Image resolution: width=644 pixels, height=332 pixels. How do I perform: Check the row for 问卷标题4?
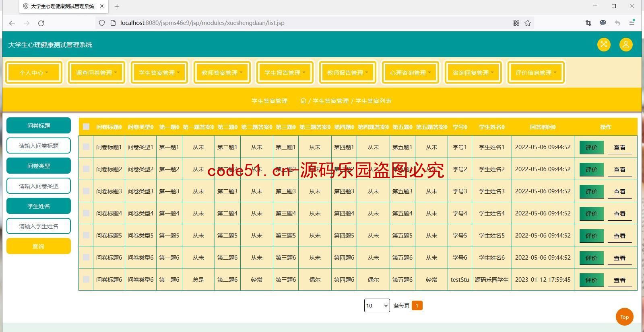pyautogui.click(x=86, y=213)
